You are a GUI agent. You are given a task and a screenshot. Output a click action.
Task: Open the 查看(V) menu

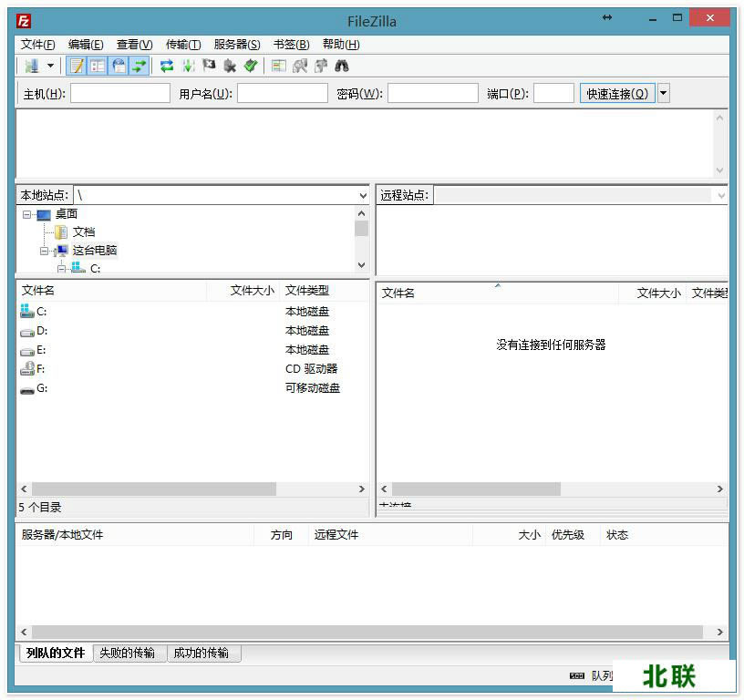click(135, 45)
